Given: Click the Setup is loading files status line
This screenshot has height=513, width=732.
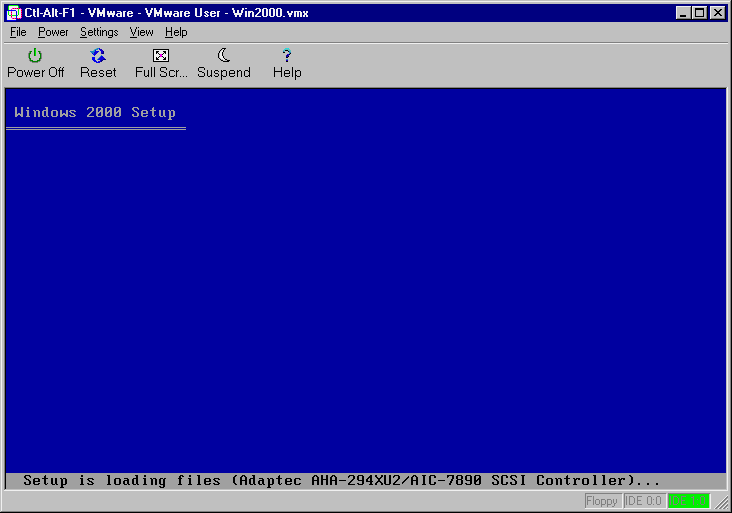Looking at the screenshot, I should click(x=341, y=480).
